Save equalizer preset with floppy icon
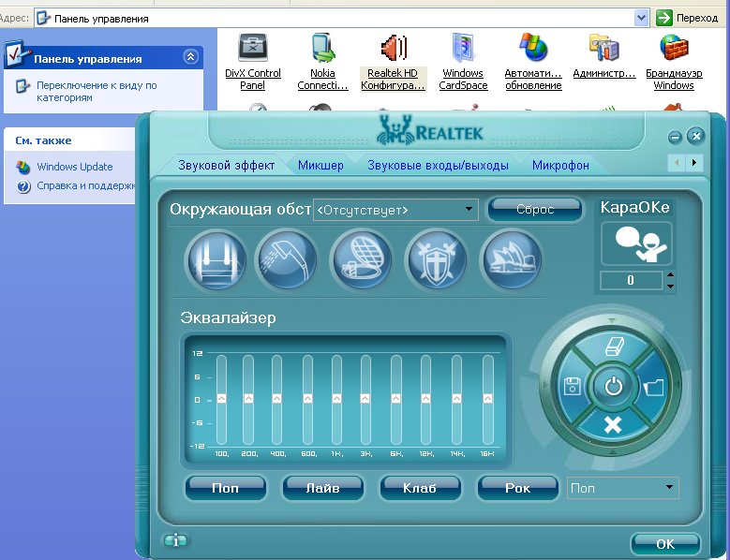Viewport: 730px width, 560px height. pos(572,386)
